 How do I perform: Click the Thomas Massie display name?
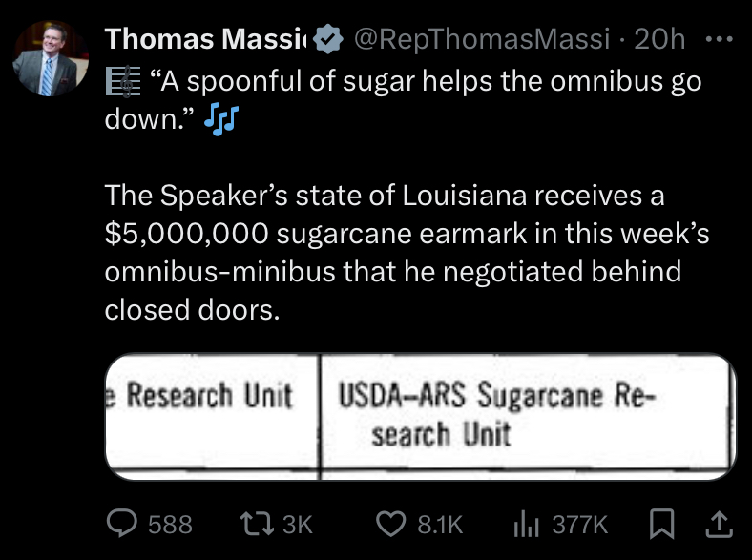(206, 39)
